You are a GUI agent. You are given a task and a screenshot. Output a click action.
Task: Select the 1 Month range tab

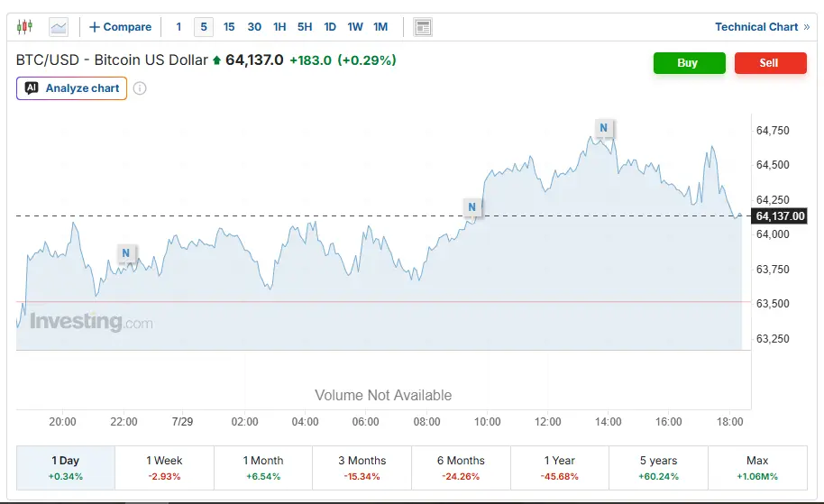coord(263,468)
